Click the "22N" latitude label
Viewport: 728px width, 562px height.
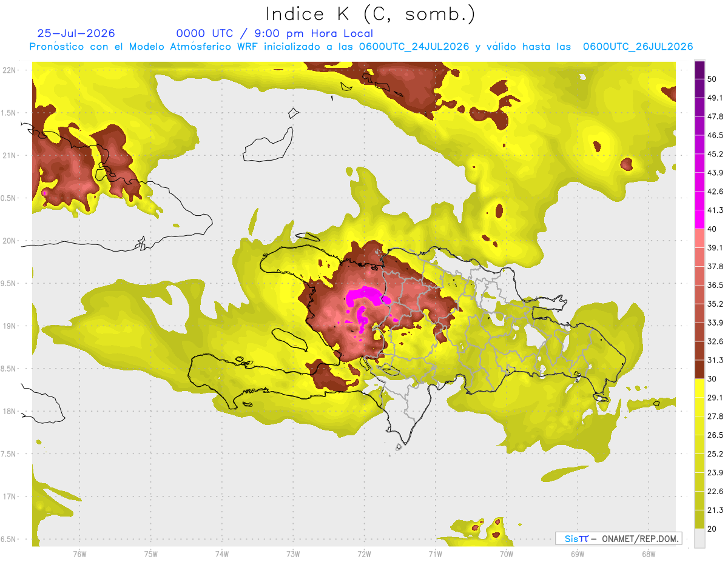point(8,70)
